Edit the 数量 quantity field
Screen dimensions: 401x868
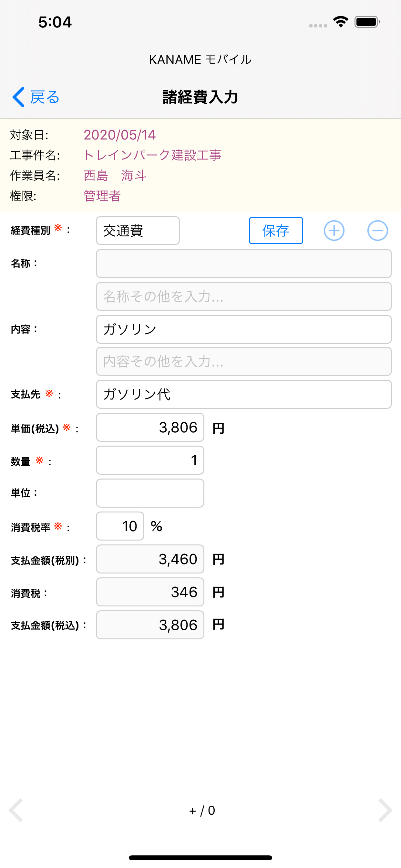pos(150,460)
